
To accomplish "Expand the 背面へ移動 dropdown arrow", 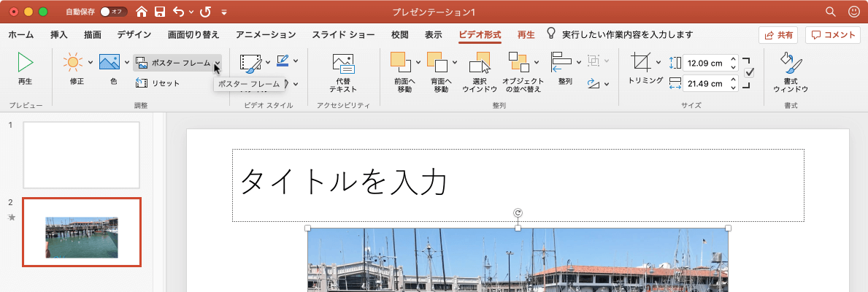I will tap(455, 62).
